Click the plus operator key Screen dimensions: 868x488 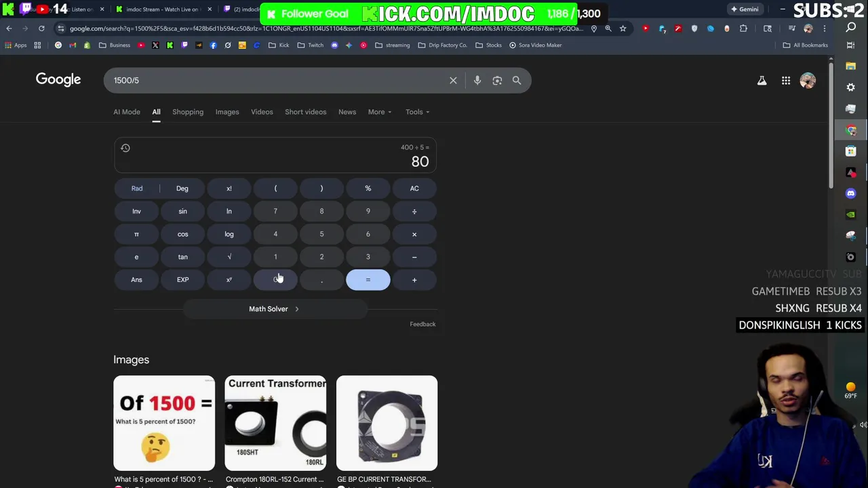click(414, 280)
